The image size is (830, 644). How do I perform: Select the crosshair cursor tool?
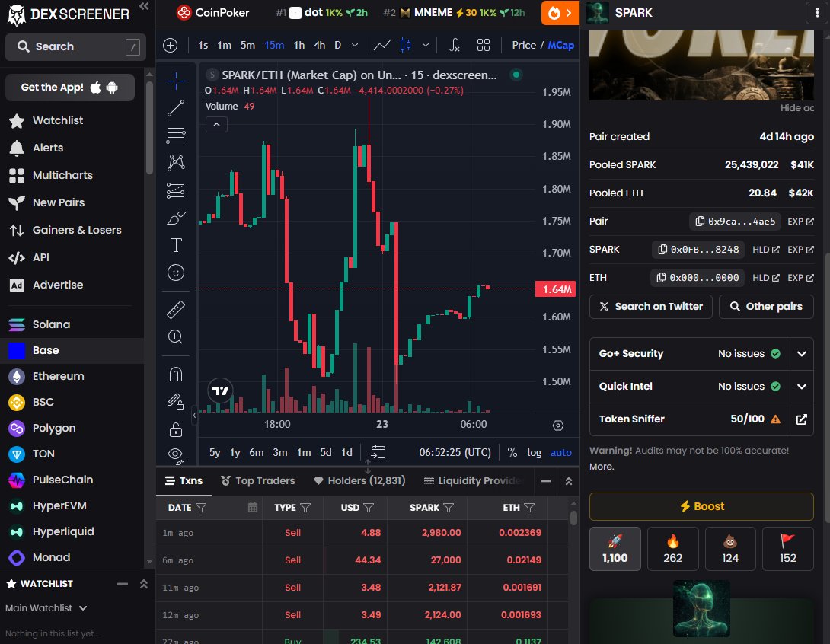[176, 81]
